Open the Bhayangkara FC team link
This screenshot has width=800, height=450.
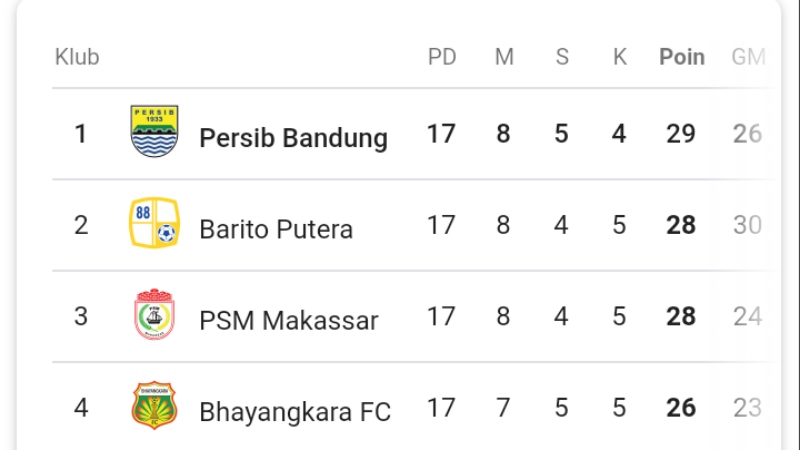tap(295, 411)
